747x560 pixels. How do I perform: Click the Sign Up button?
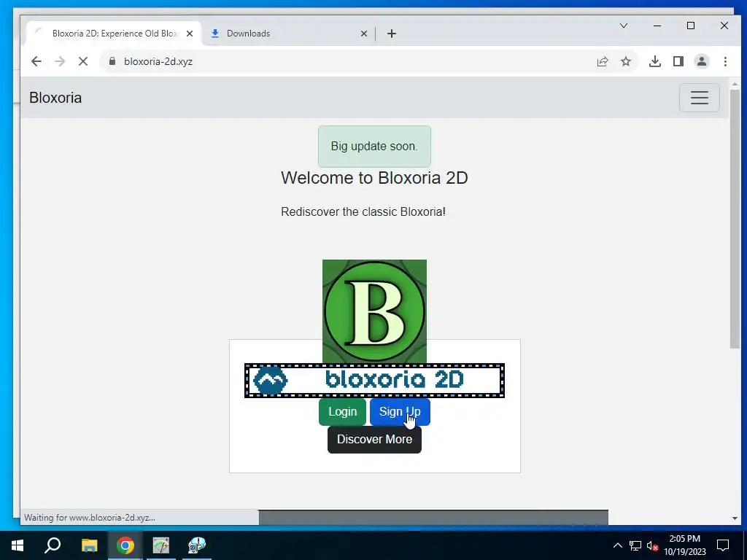pos(400,412)
